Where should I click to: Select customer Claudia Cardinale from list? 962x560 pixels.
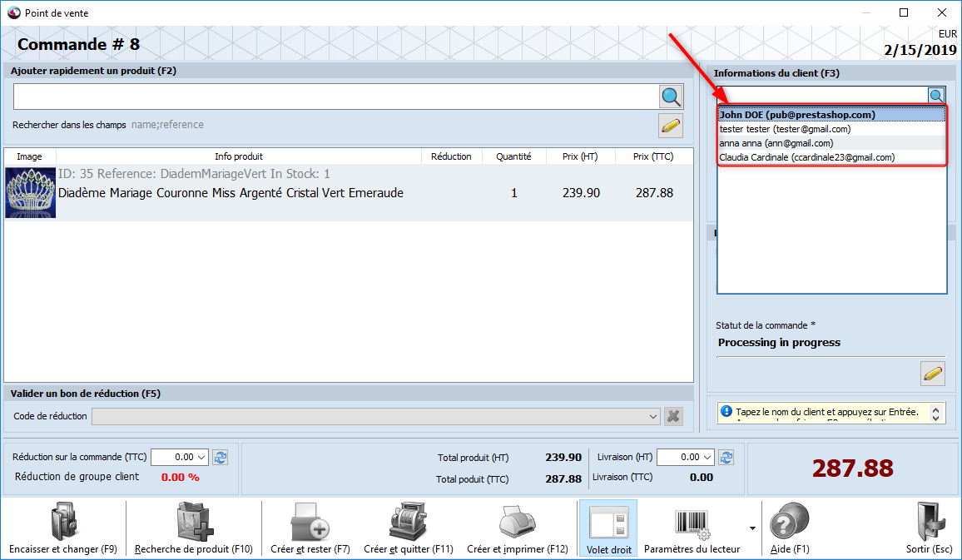point(806,157)
